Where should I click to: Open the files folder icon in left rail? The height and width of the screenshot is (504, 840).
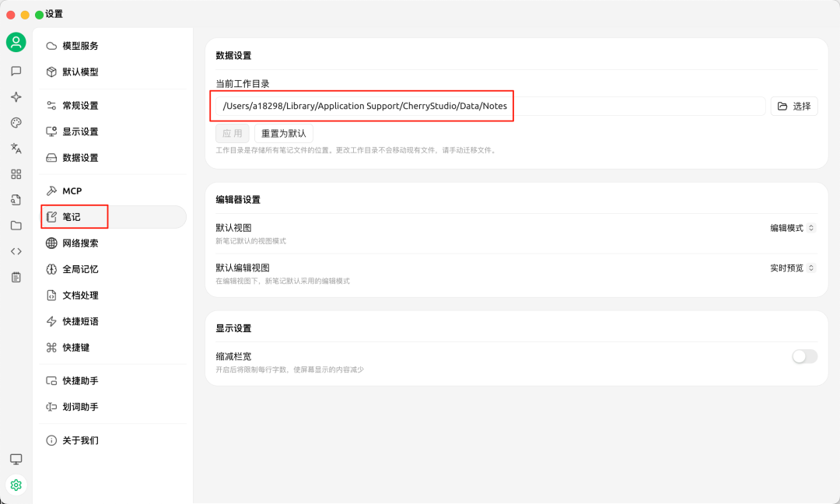16,226
